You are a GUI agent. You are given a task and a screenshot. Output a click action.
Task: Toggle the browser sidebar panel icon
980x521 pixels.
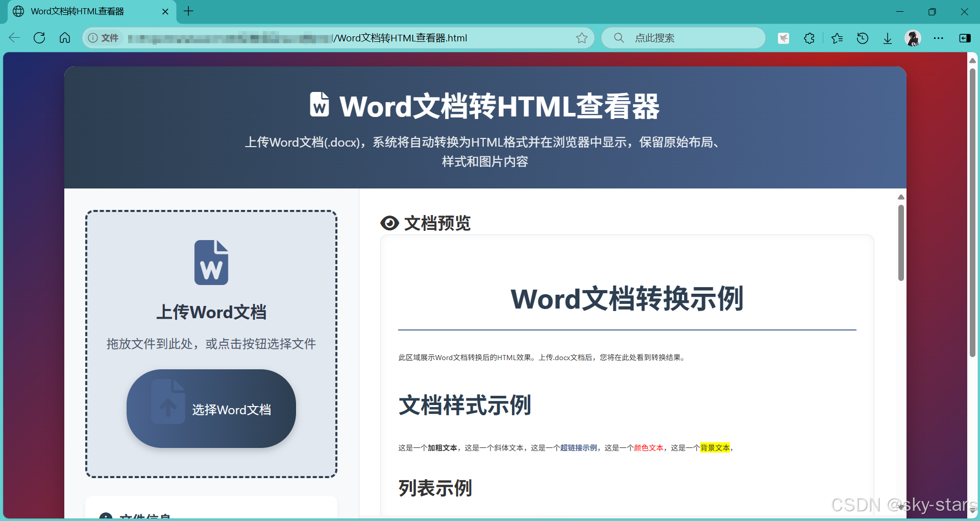(965, 38)
